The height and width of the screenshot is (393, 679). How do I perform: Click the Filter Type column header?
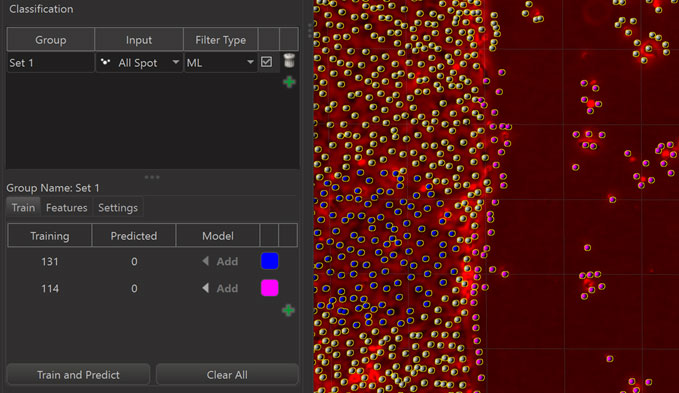click(220, 40)
